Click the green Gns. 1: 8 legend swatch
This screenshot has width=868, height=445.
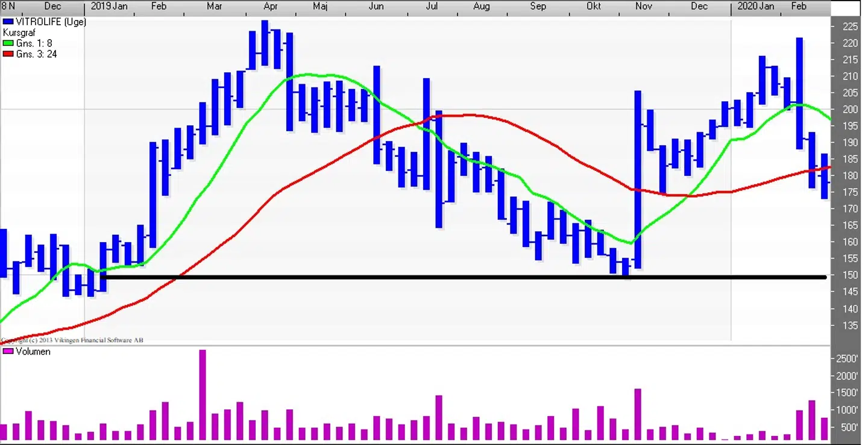[x=8, y=43]
